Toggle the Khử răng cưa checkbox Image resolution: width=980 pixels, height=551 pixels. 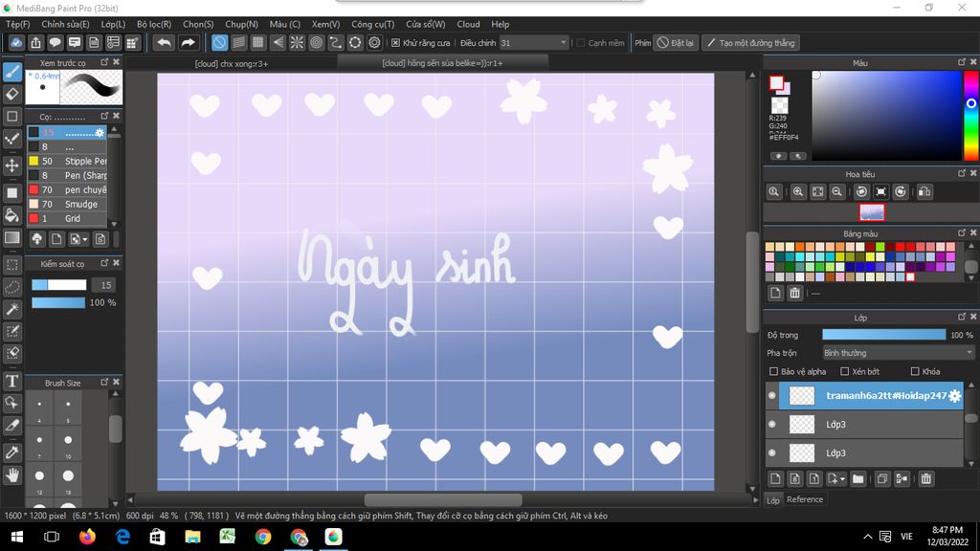395,42
